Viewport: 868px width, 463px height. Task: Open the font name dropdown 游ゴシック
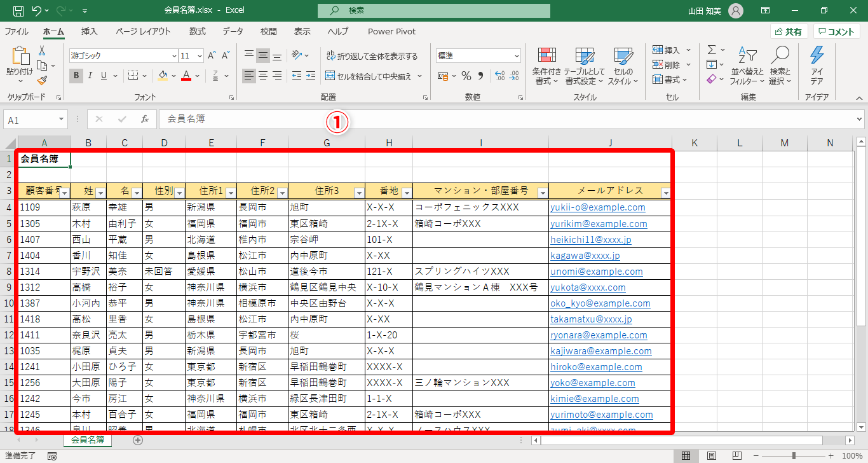tap(174, 55)
